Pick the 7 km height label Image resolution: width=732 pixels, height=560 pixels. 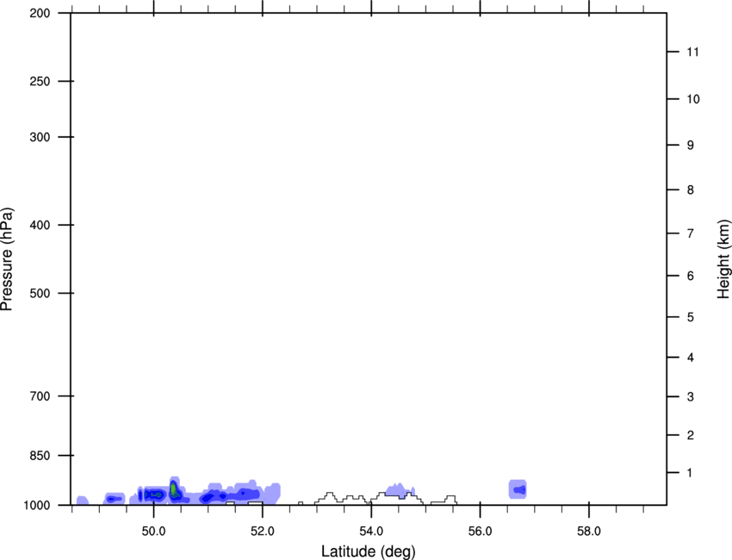(x=691, y=233)
